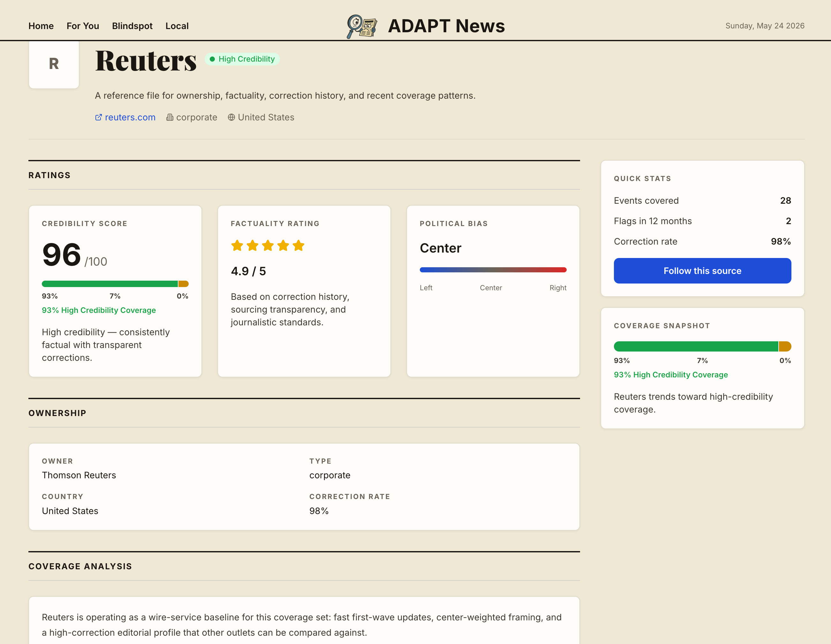Screen dimensions: 831x644
Task: Click the Follow this source button
Action: coord(702,271)
